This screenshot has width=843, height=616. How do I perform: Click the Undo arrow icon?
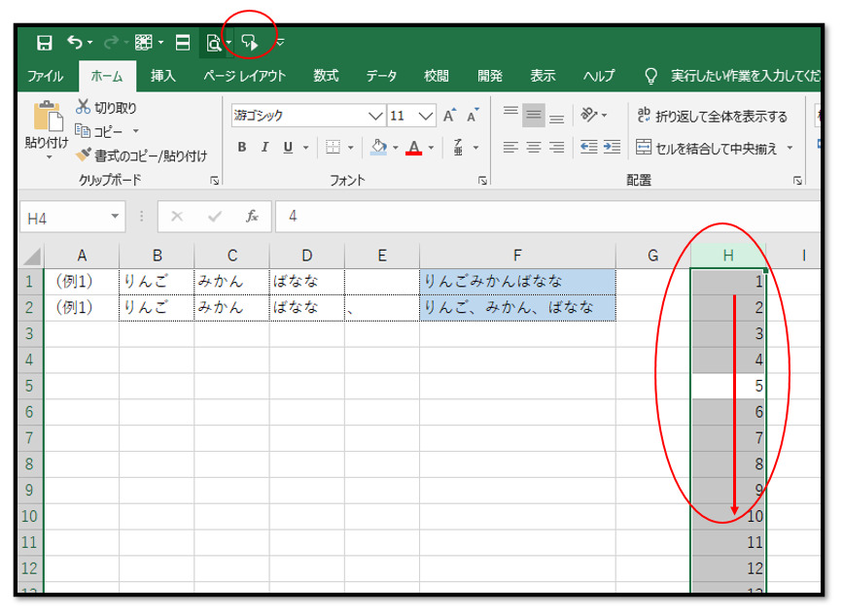[75, 42]
